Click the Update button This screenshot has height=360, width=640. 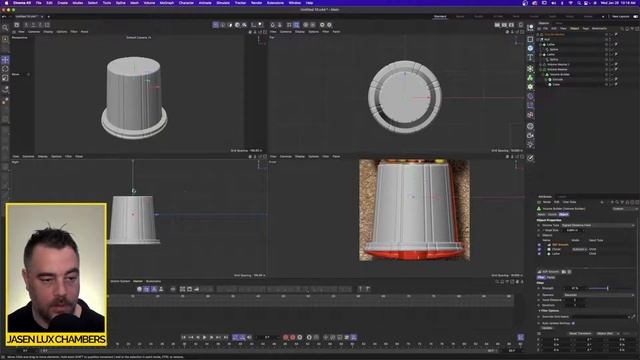(x=547, y=328)
